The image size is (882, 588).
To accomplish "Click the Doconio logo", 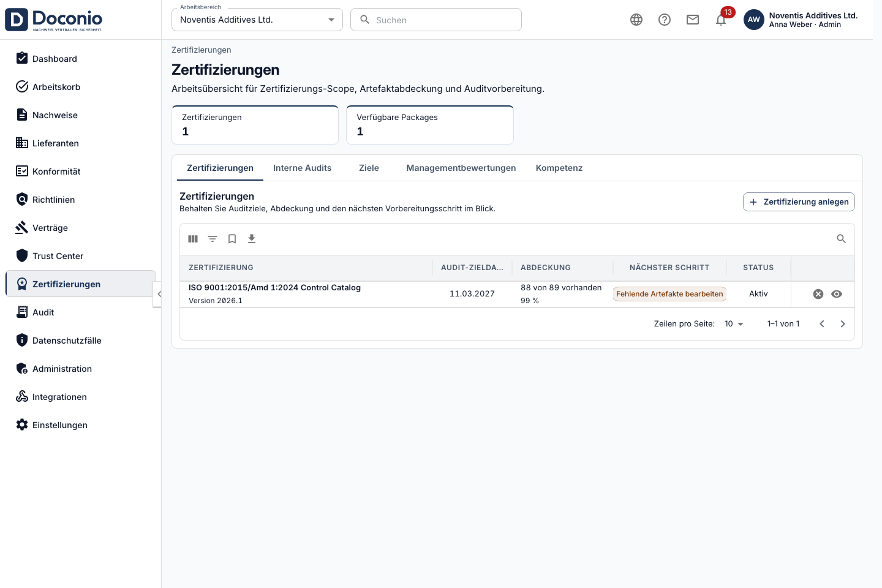I will pyautogui.click(x=54, y=20).
